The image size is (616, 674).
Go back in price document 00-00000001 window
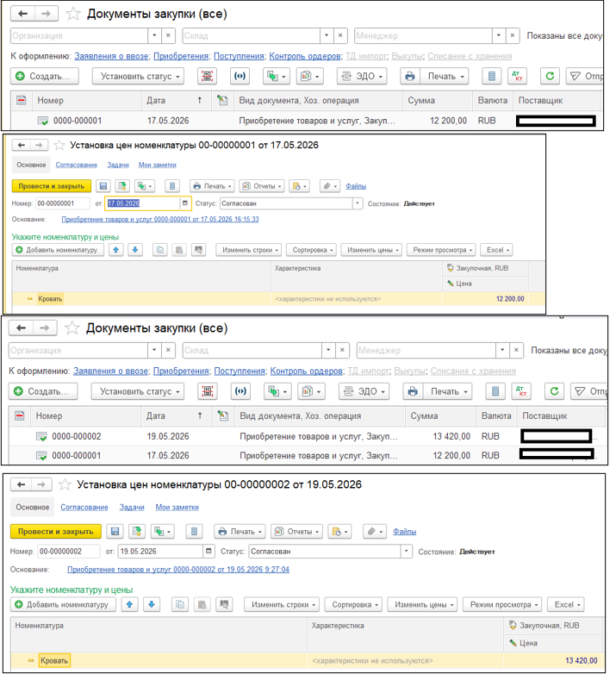click(x=21, y=146)
